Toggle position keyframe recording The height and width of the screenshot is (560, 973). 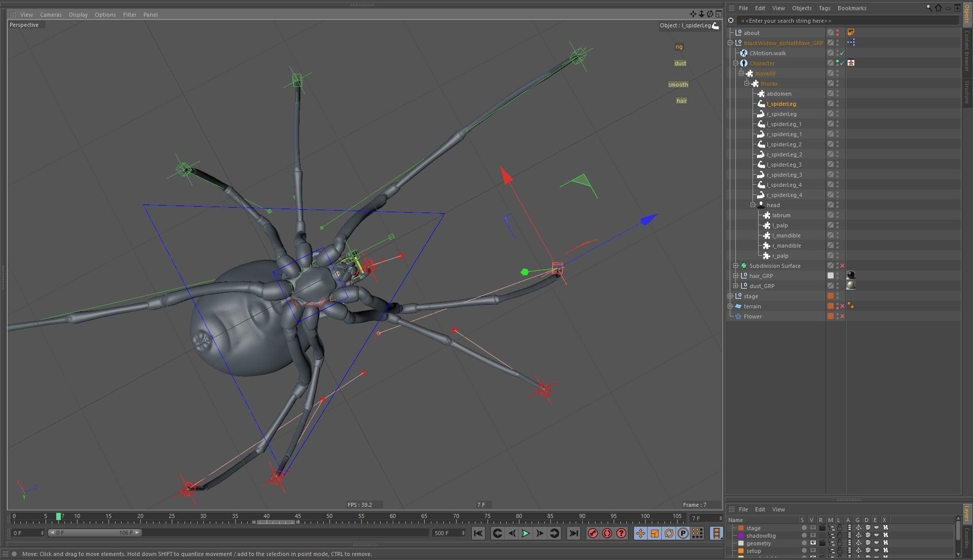coord(641,533)
